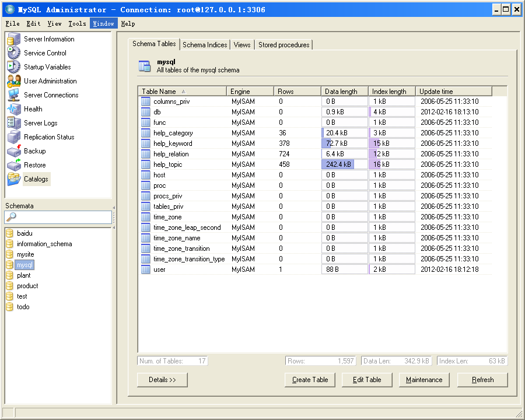The image size is (525, 420).
Task: Switch to the Schema Indices tab
Action: 205,45
